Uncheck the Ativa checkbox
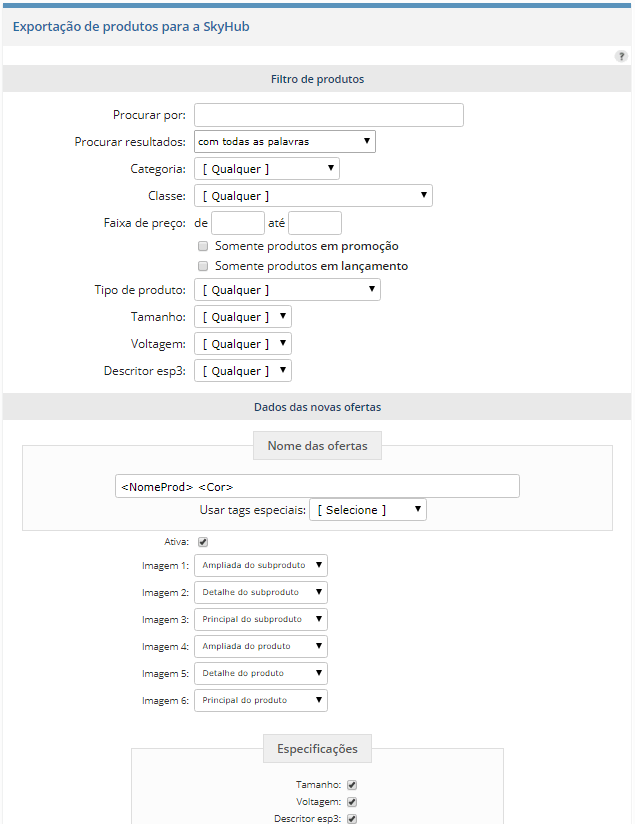 click(x=203, y=542)
